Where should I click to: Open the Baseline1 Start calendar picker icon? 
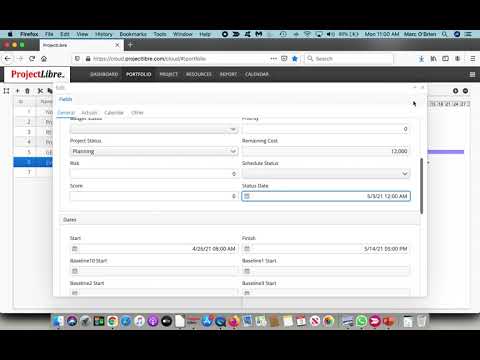pos(247,271)
